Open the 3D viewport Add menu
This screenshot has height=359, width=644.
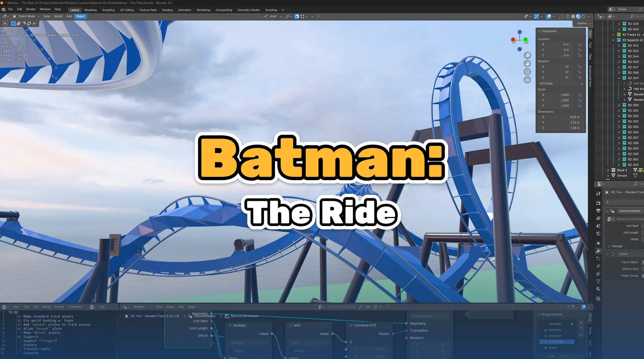tap(69, 16)
